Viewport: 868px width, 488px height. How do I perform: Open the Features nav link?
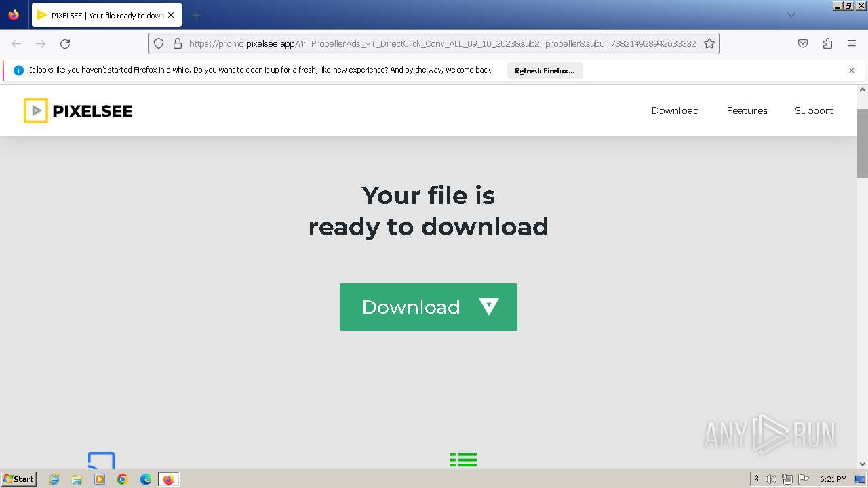(747, 110)
